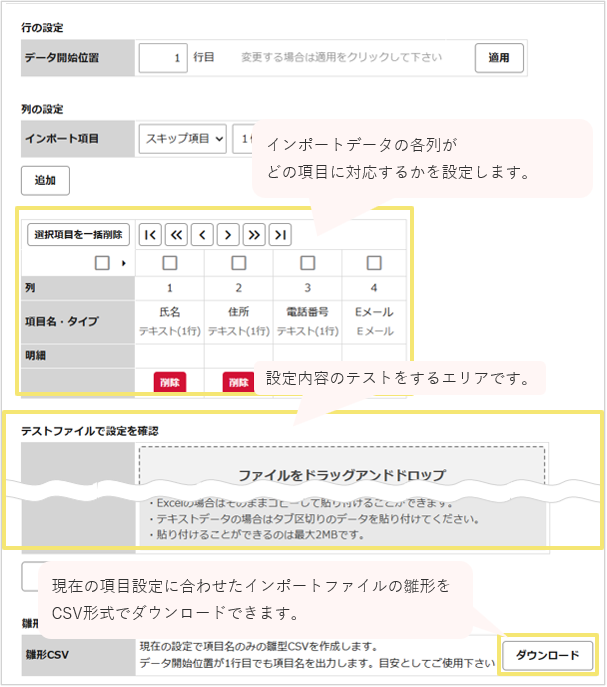Skip forward multiple columns double-right icon
607x687 pixels.
tap(254, 235)
